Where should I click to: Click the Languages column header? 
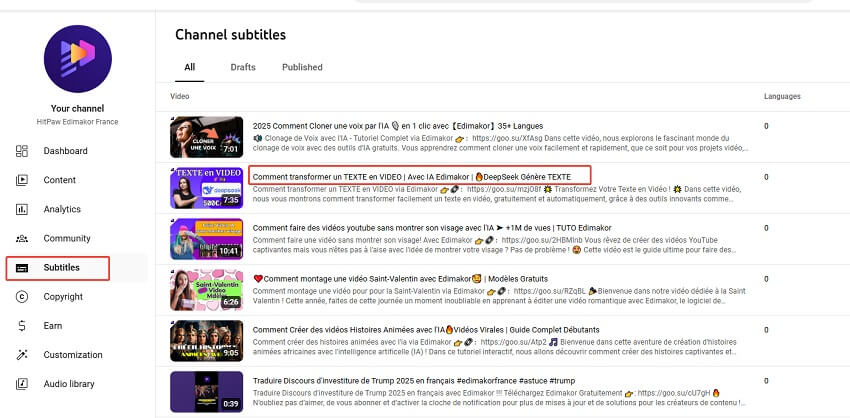782,97
